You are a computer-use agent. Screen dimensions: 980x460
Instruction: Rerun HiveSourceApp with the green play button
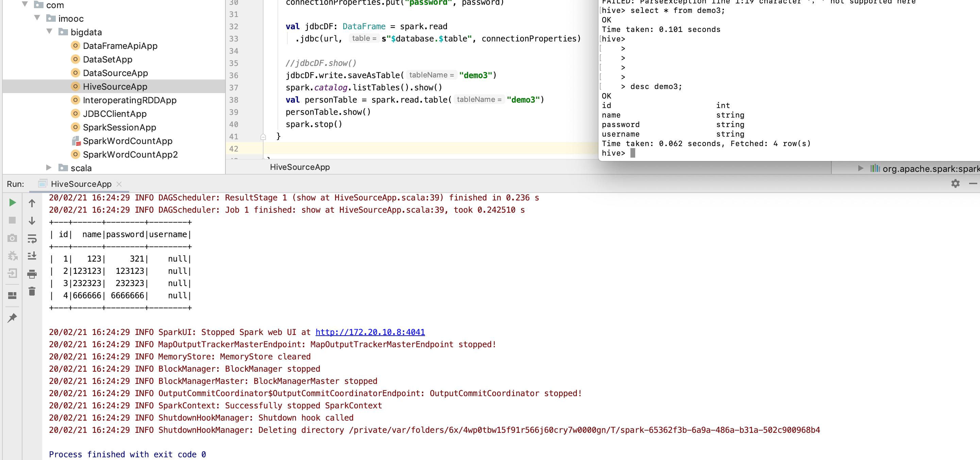[x=12, y=202]
